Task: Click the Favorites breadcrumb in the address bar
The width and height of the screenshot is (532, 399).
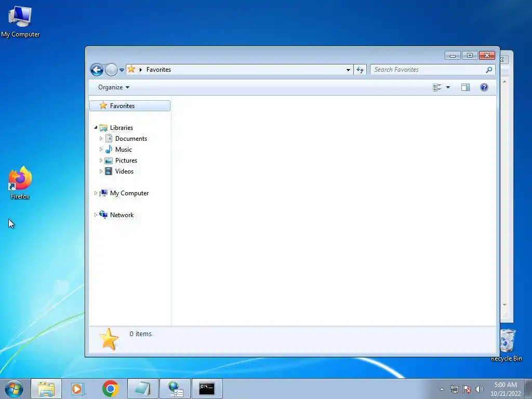Action: click(158, 70)
